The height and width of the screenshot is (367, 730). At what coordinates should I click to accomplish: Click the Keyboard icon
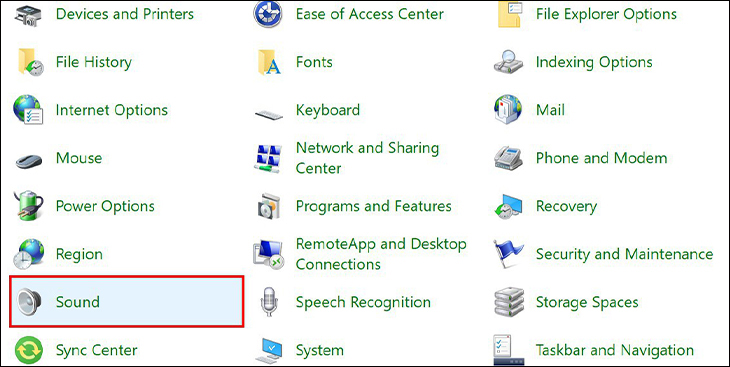pos(269,113)
